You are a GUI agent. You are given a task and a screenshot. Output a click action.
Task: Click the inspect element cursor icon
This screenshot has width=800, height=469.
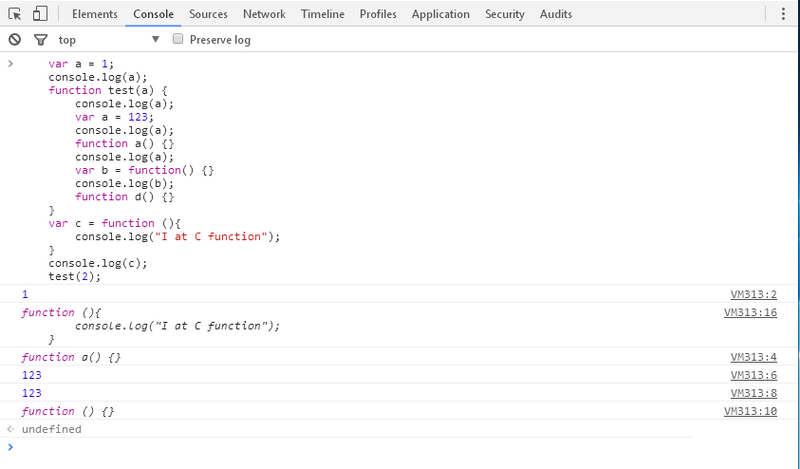pyautogui.click(x=15, y=14)
